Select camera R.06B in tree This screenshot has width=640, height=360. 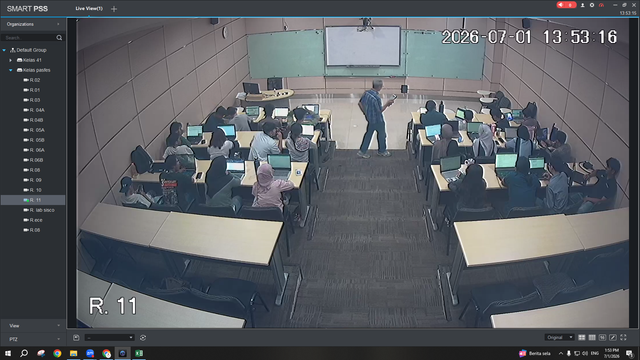pyautogui.click(x=36, y=160)
